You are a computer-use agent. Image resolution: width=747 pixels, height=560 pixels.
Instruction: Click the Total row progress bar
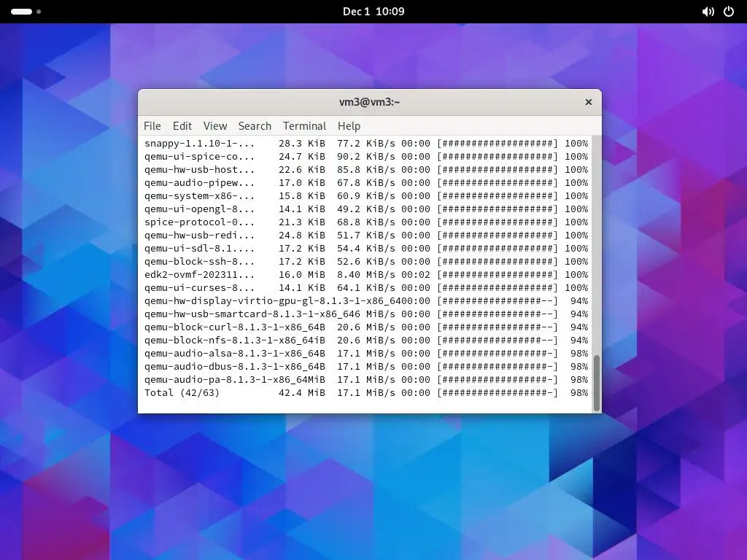point(498,393)
